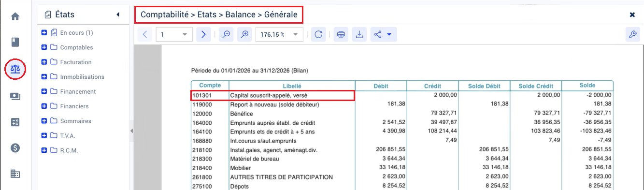
Task: Expand the Sommaires folder
Action: click(x=44, y=121)
